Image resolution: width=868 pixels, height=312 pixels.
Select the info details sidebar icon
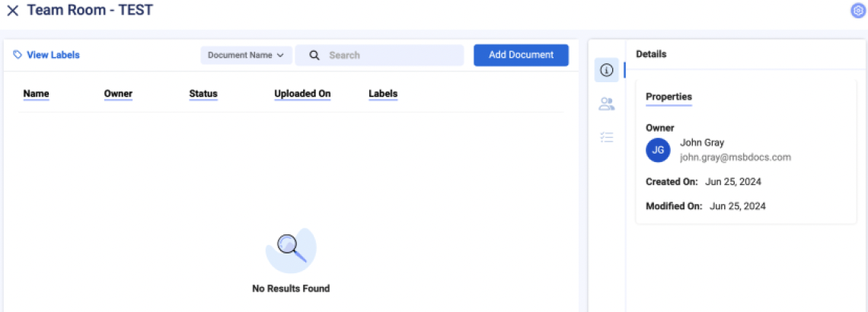[x=607, y=70]
